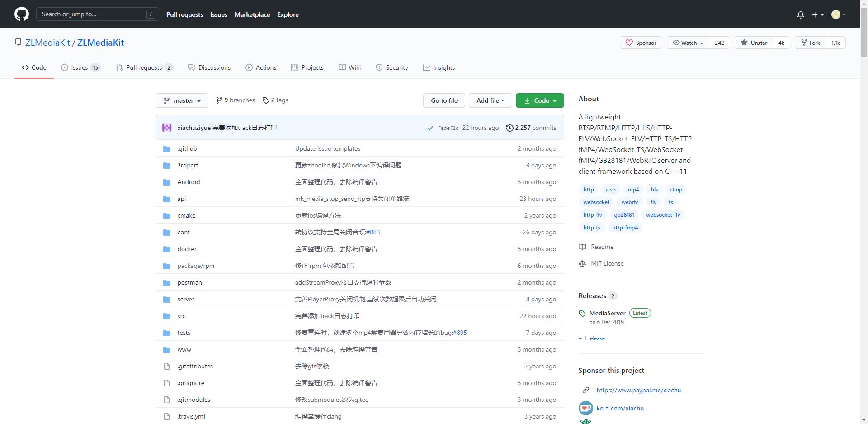This screenshot has width=868, height=424.
Task: Open the .travis.yml file
Action: (x=191, y=416)
